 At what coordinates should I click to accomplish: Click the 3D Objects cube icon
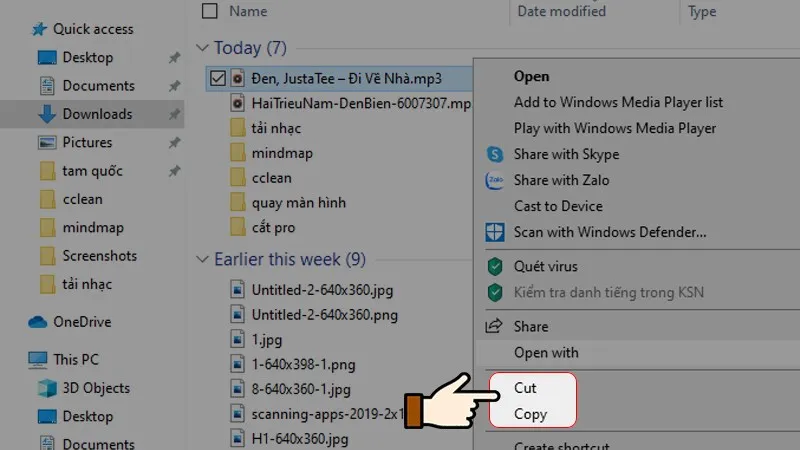tap(47, 388)
